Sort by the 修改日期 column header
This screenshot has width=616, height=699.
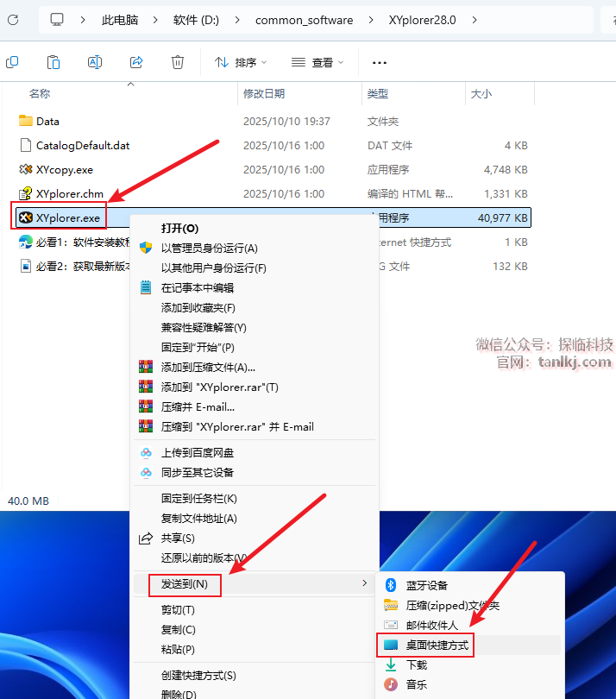pyautogui.click(x=264, y=93)
